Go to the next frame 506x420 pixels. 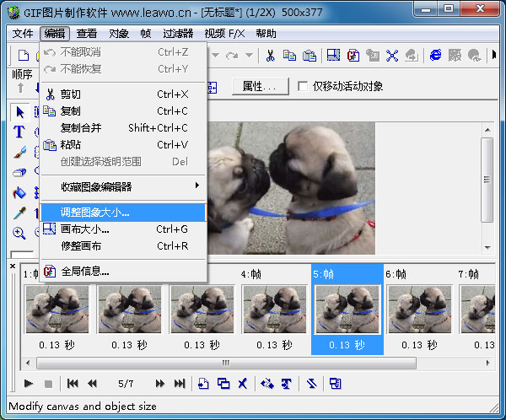(159, 384)
